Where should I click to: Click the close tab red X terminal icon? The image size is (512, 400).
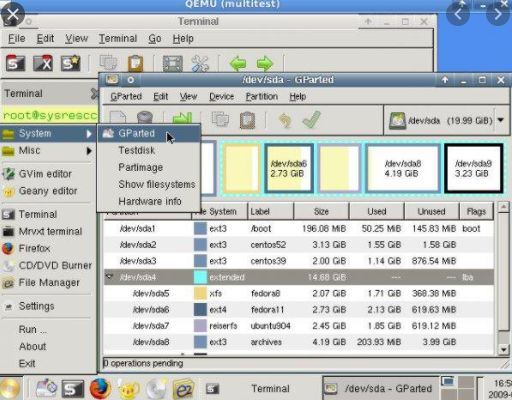[x=43, y=63]
